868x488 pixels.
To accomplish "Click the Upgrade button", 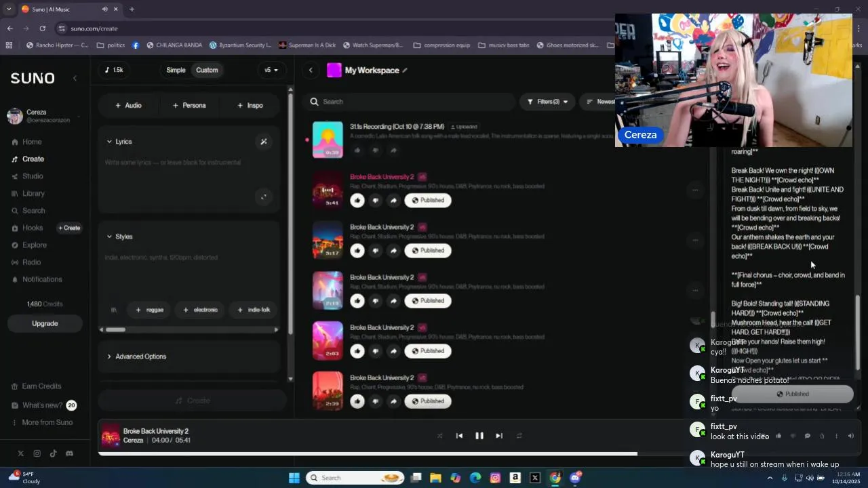I will click(45, 323).
